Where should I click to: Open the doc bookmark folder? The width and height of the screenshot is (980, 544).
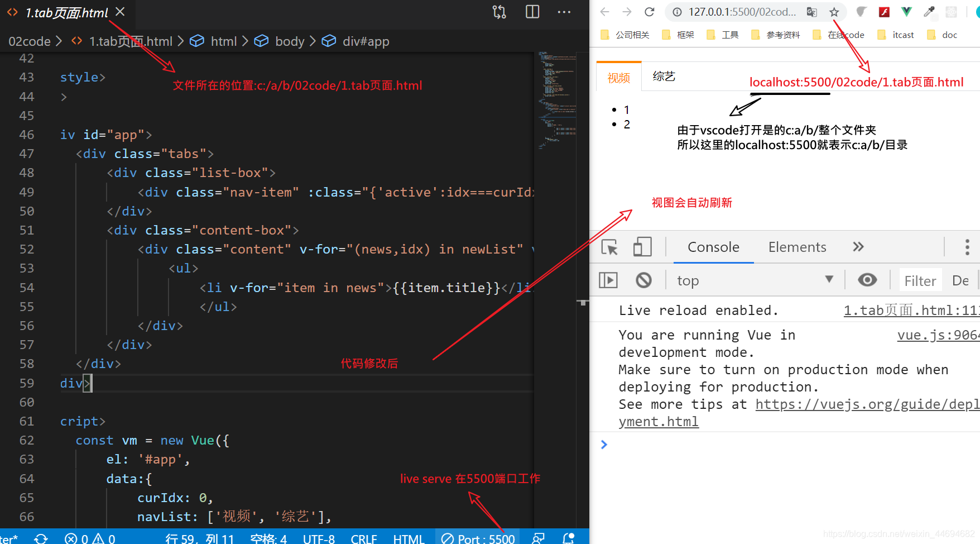(x=942, y=35)
